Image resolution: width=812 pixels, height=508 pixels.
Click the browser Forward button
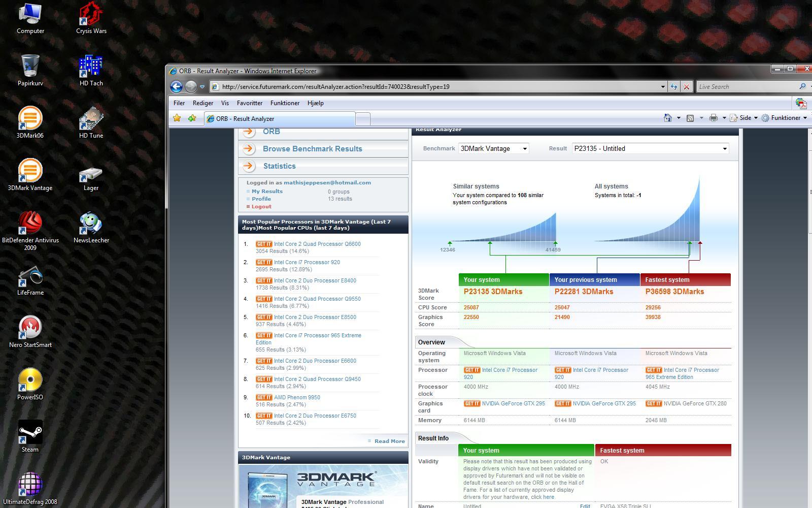pyautogui.click(x=191, y=86)
